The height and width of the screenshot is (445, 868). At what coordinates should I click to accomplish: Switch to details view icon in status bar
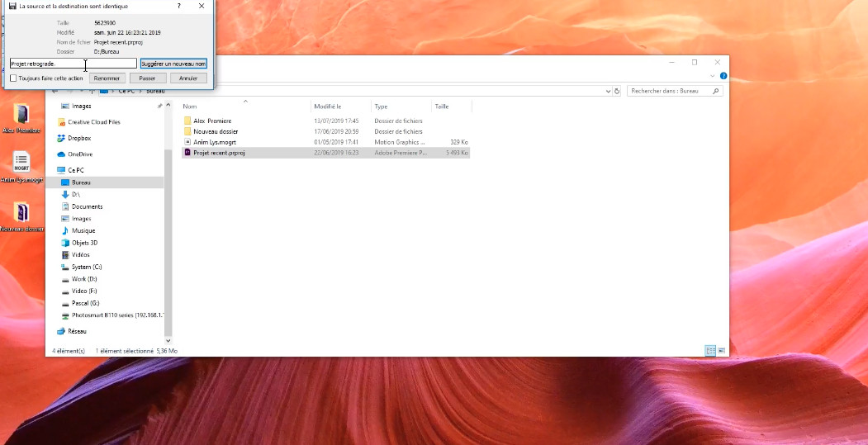pyautogui.click(x=710, y=350)
